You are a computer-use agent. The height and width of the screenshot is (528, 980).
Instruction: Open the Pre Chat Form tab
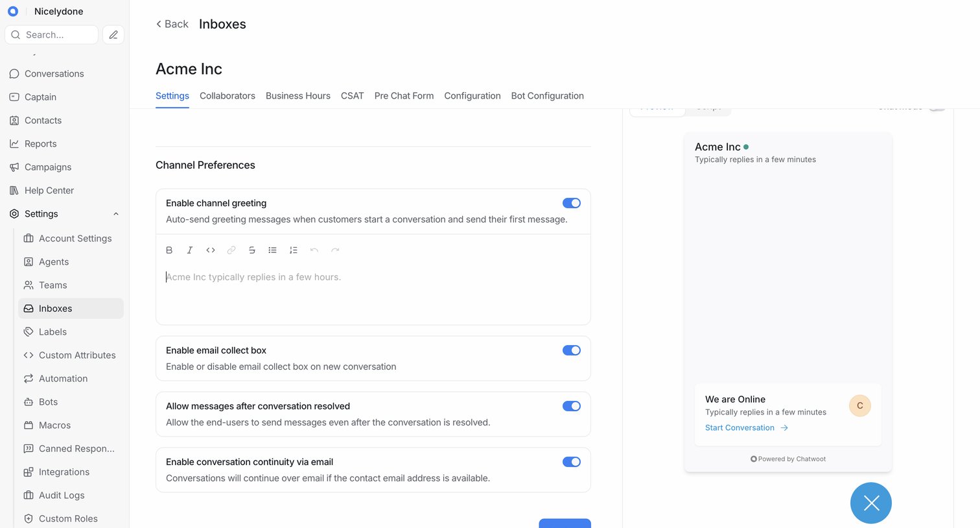pyautogui.click(x=404, y=95)
